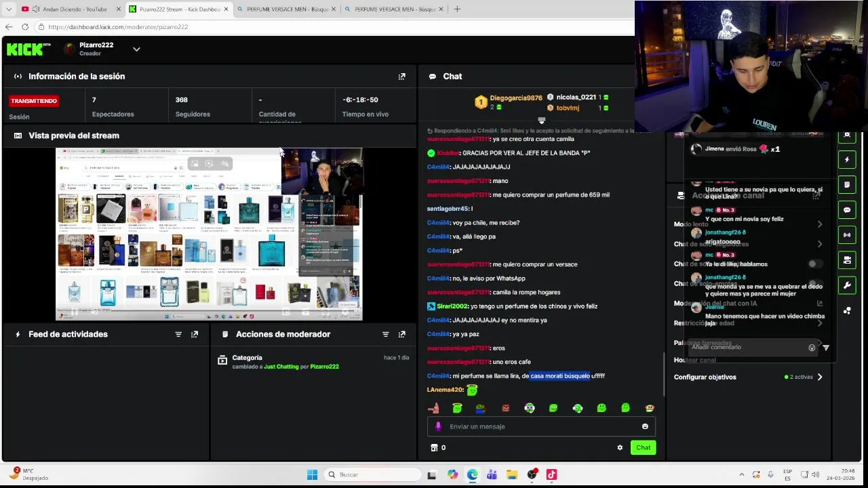Focus the Enviar un mensaje input
868x488 pixels.
(541, 426)
